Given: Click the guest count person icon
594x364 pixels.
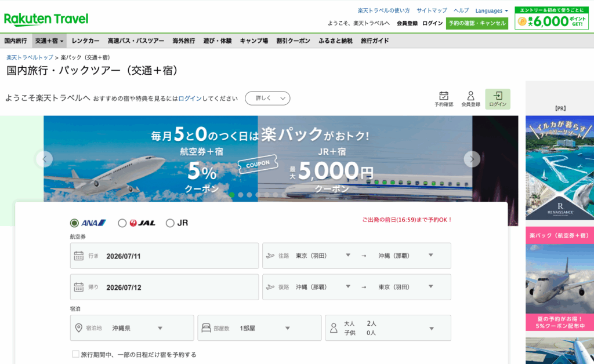Looking at the screenshot, I should pyautogui.click(x=334, y=327).
